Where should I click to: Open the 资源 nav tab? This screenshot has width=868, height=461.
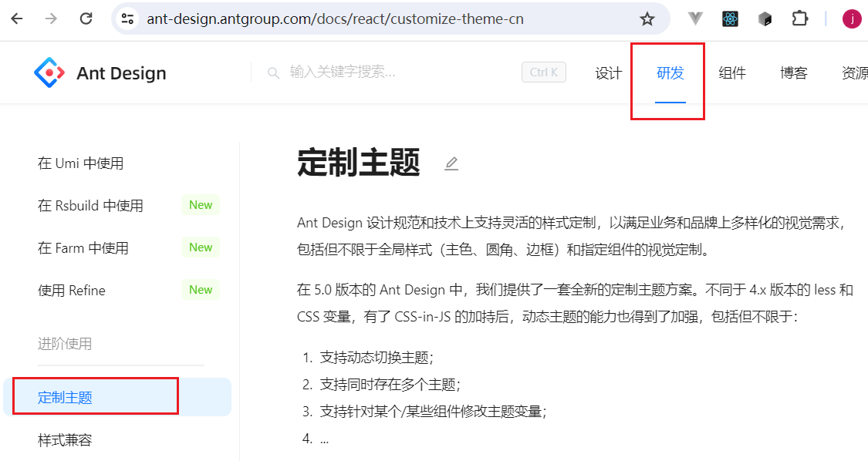pyautogui.click(x=855, y=73)
